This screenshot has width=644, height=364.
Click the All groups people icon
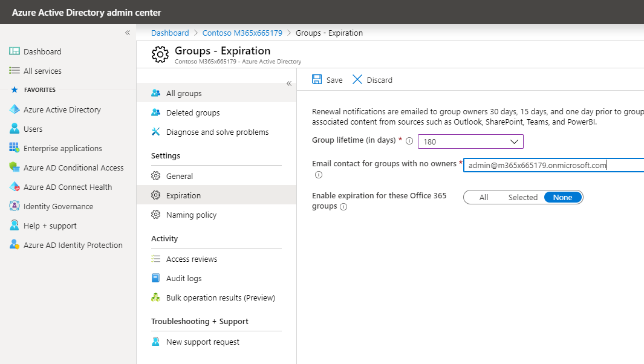pyautogui.click(x=155, y=93)
